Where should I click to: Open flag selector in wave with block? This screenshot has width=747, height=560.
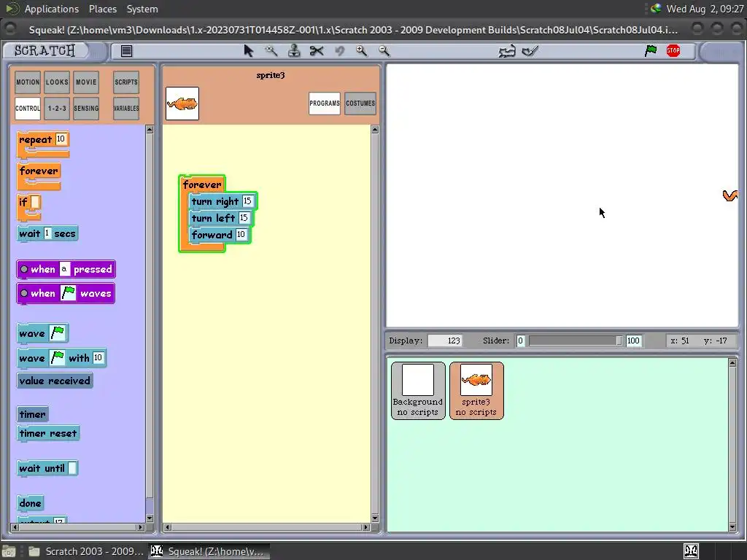coord(58,357)
